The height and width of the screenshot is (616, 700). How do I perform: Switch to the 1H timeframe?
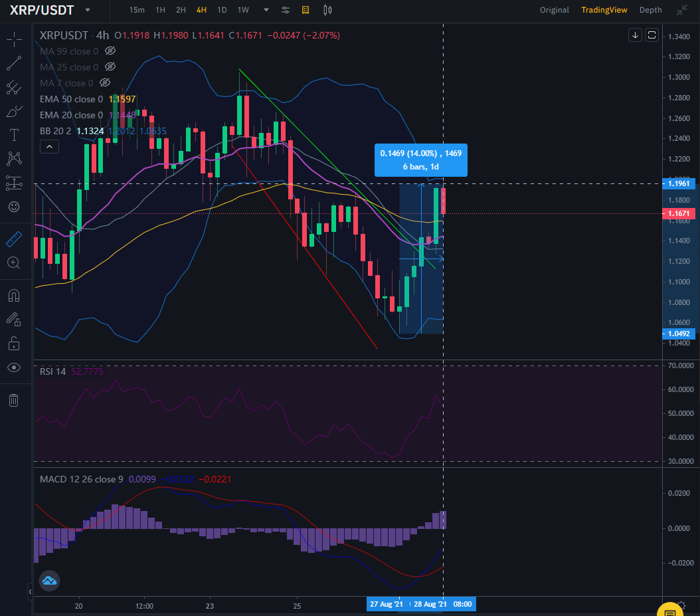pyautogui.click(x=160, y=10)
